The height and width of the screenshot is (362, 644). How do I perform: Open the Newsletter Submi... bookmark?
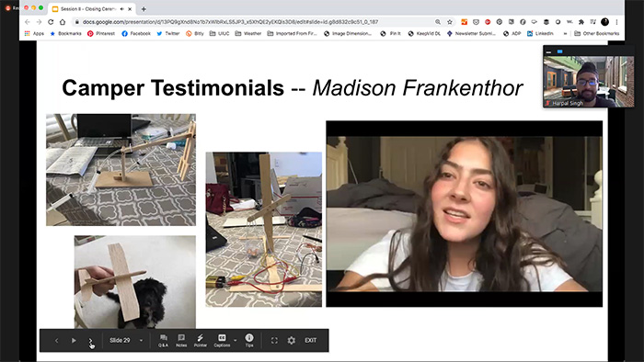point(471,34)
